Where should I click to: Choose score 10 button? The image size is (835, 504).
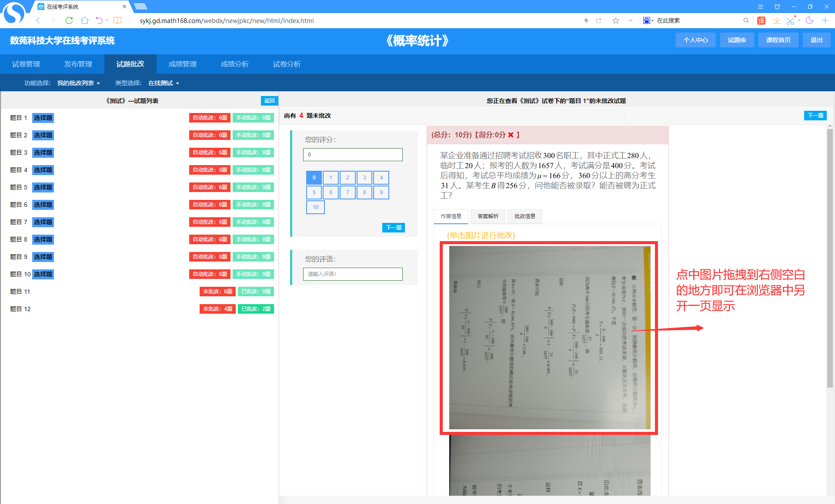click(x=316, y=207)
